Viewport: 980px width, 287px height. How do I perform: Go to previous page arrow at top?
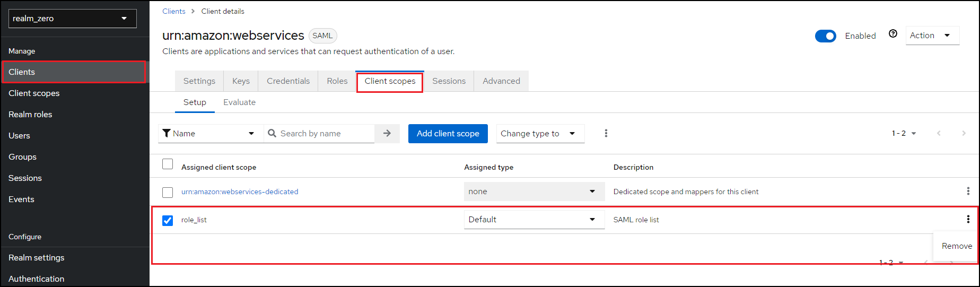[x=939, y=133]
